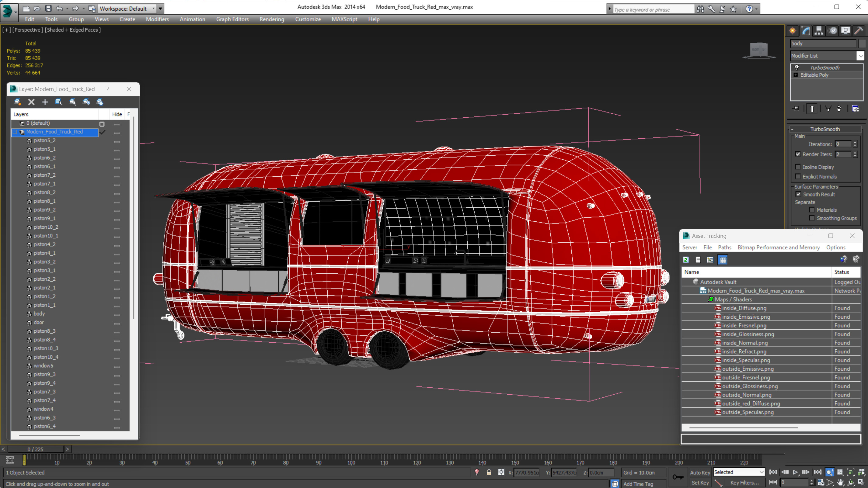
Task: Click Asset Tracking horizontal scrollbar
Action: (744, 427)
